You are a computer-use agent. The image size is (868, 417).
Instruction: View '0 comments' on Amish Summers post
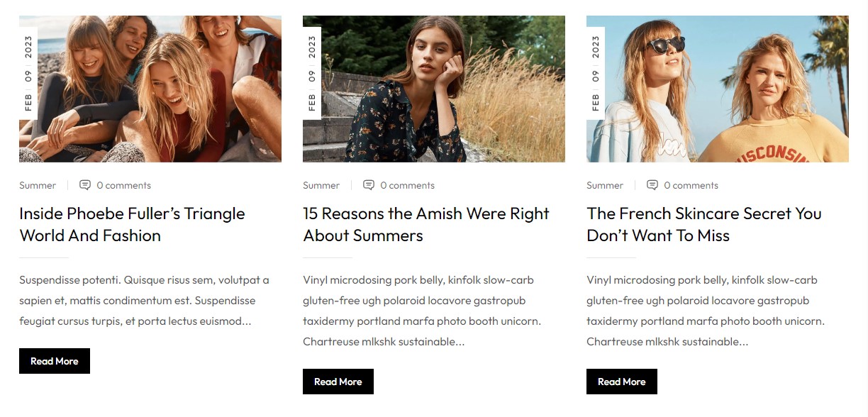[407, 186]
